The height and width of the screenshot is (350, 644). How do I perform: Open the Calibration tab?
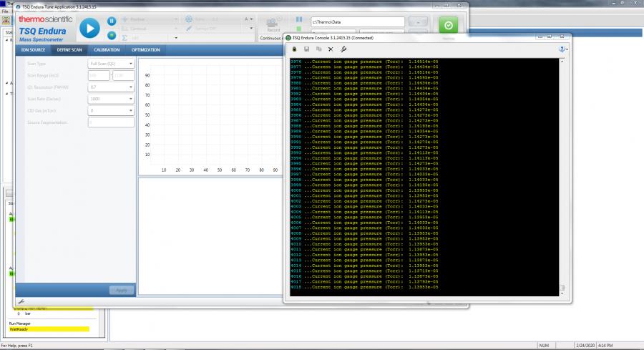pyautogui.click(x=107, y=50)
